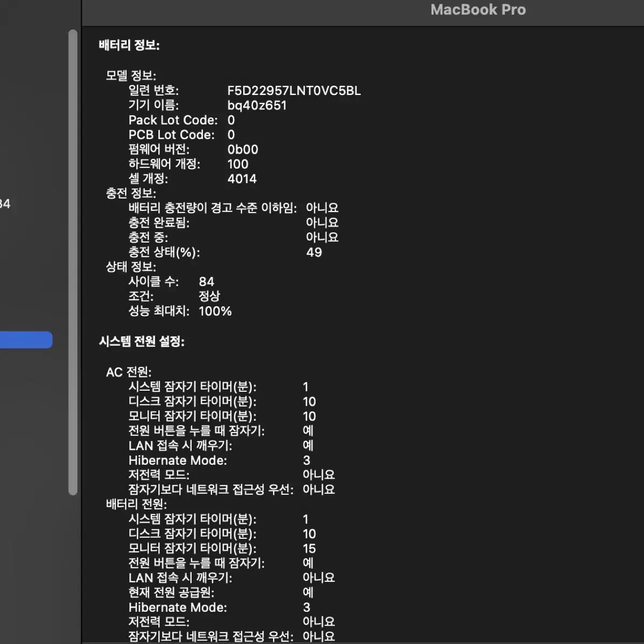Click the 사이클 수 label
644x644 pixels.
(153, 282)
